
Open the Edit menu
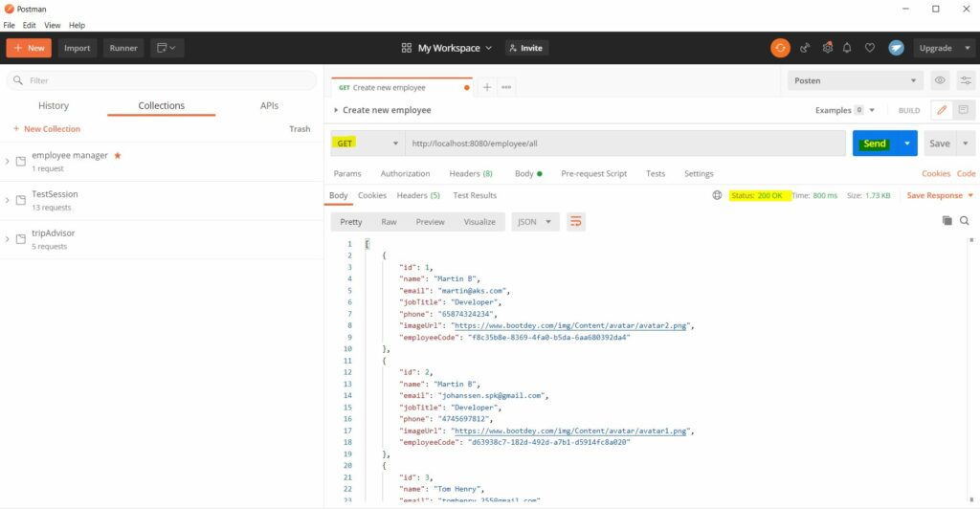(29, 25)
